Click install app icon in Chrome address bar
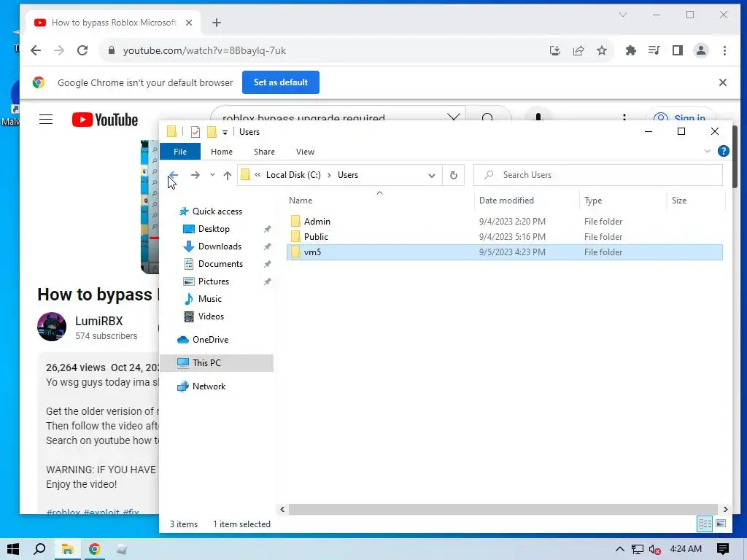The height and width of the screenshot is (560, 747). coord(555,50)
